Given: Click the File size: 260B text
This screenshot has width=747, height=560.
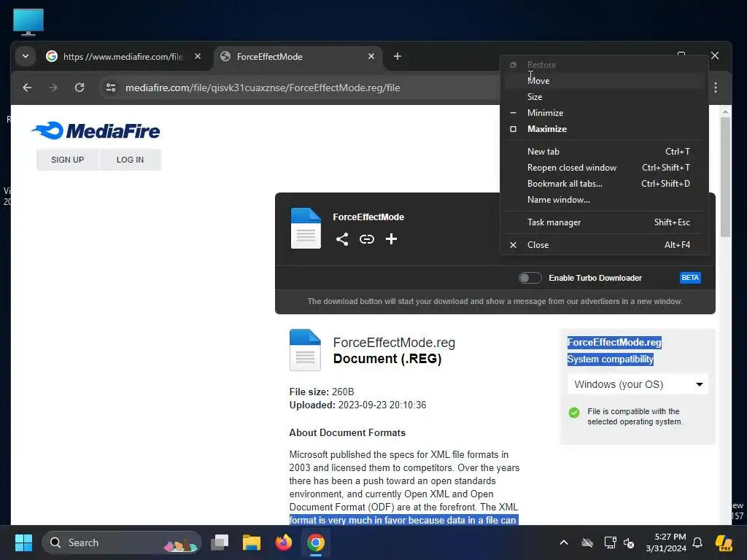Looking at the screenshot, I should [322, 392].
